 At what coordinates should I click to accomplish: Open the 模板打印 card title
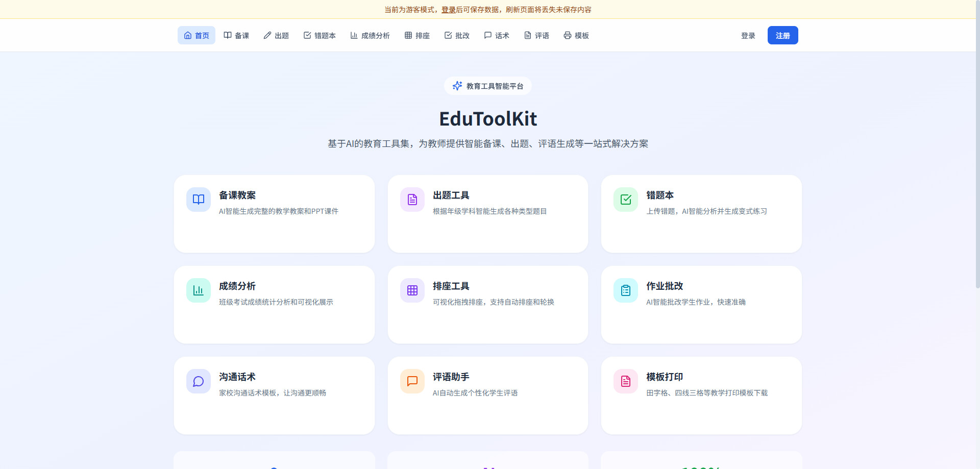(665, 377)
